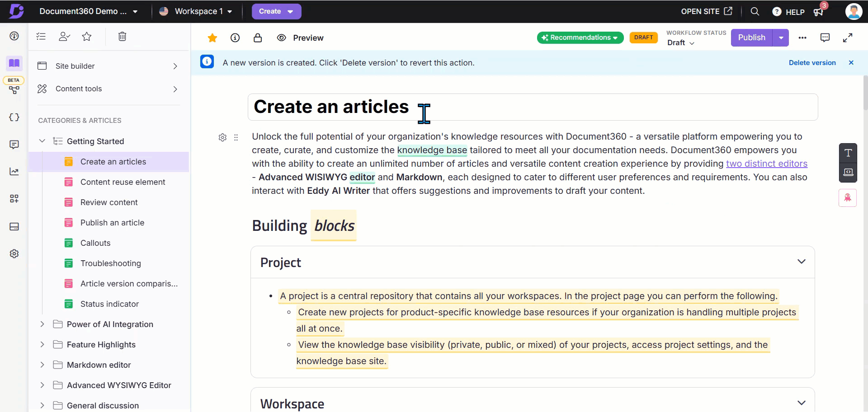This screenshot has width=868, height=412.
Task: Collapse the Project accordion chevron
Action: point(801,262)
